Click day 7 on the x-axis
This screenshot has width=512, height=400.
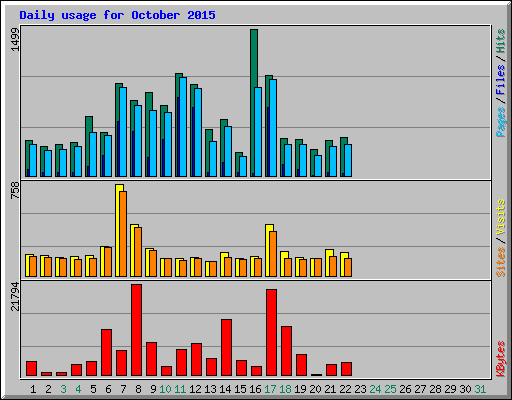123,389
